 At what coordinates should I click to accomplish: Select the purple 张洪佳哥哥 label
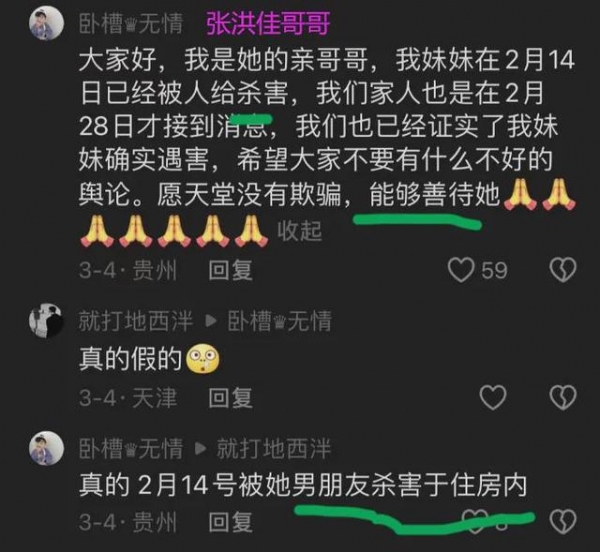pos(268,23)
